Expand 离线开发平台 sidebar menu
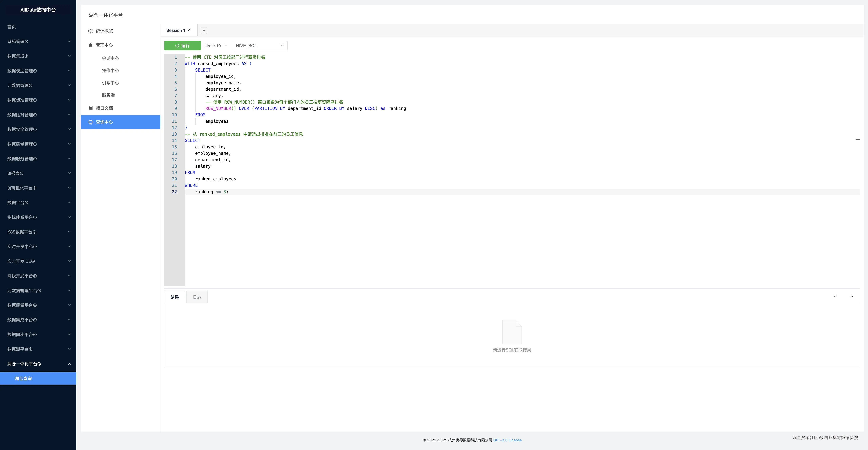Screen dimensions: 868x450 tap(38, 276)
